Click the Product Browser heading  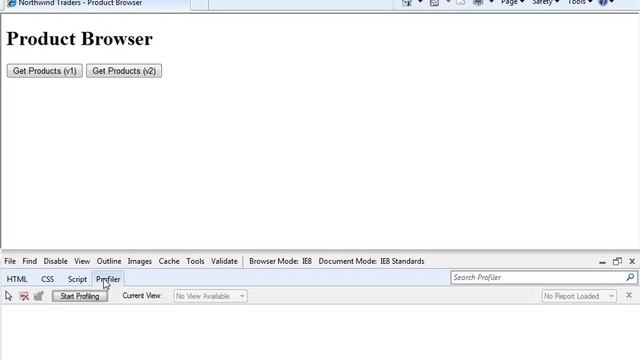(80, 39)
